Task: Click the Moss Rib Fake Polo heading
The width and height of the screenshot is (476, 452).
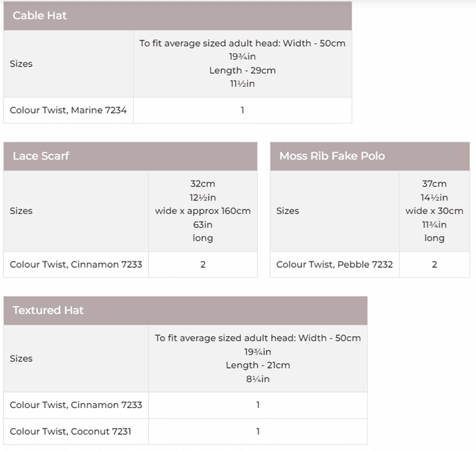Action: (x=332, y=156)
